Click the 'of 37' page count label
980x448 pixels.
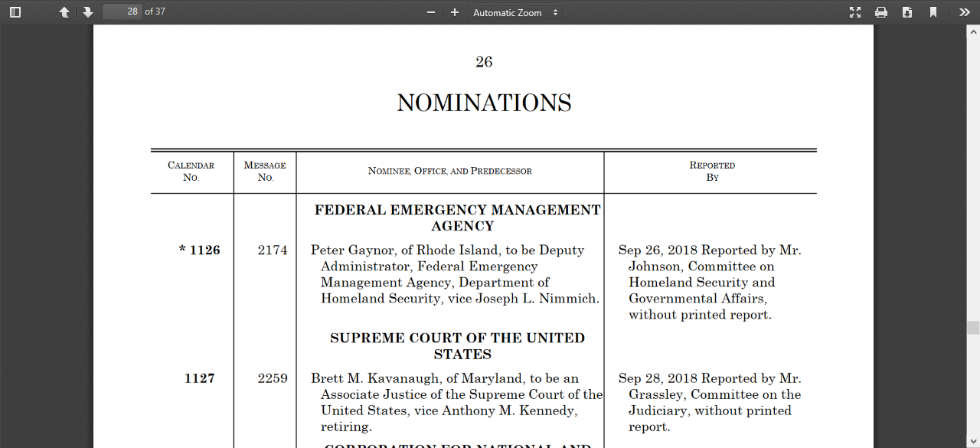[155, 11]
